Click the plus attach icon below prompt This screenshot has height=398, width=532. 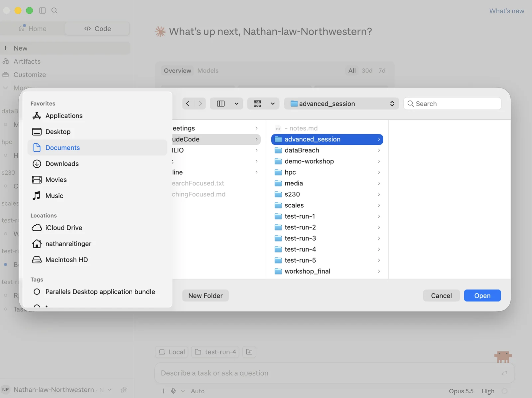[x=163, y=391]
